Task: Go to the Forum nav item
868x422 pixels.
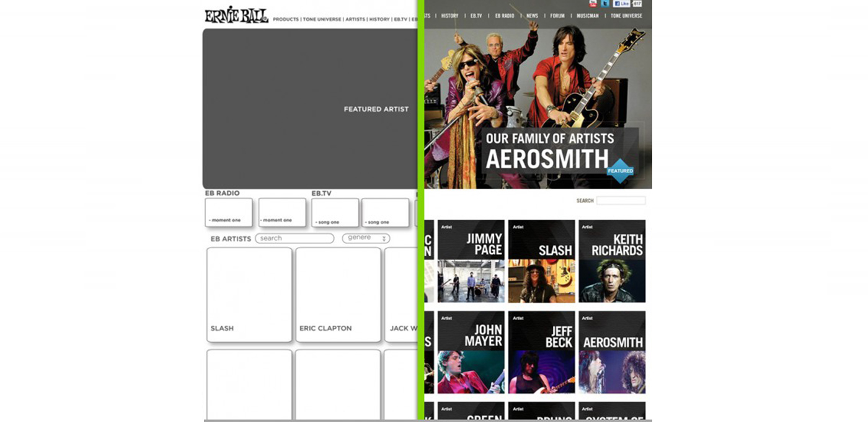Action: pos(557,16)
